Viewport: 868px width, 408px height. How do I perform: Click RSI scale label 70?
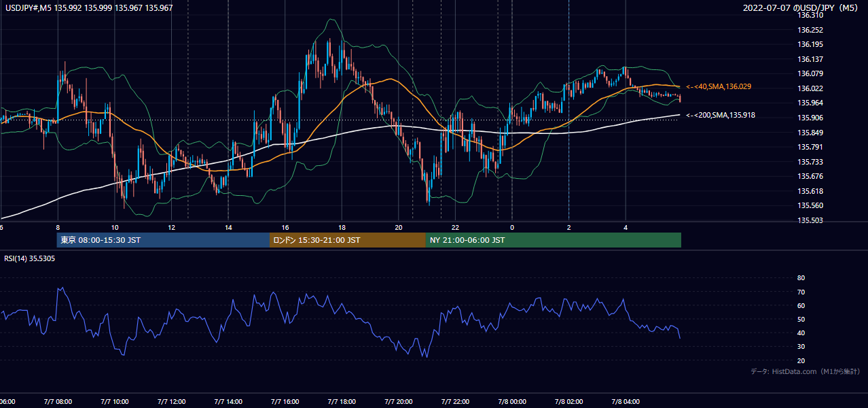(x=801, y=292)
